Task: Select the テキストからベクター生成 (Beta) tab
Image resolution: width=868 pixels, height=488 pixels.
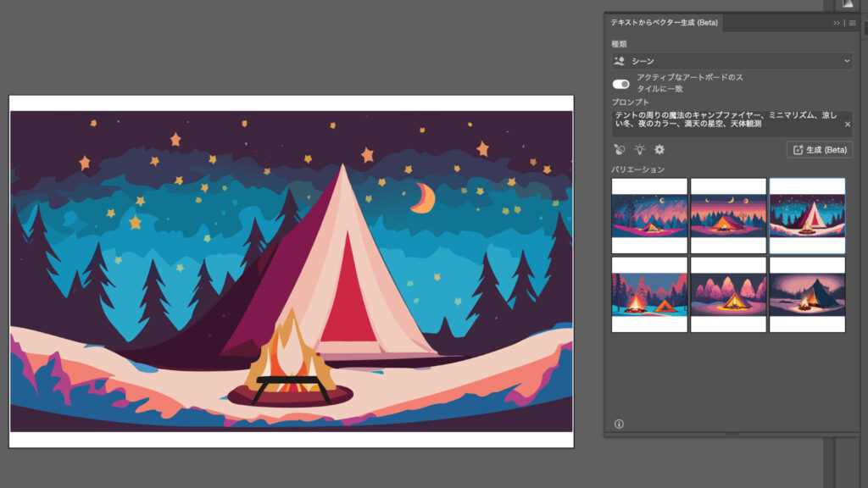Action: (664, 23)
